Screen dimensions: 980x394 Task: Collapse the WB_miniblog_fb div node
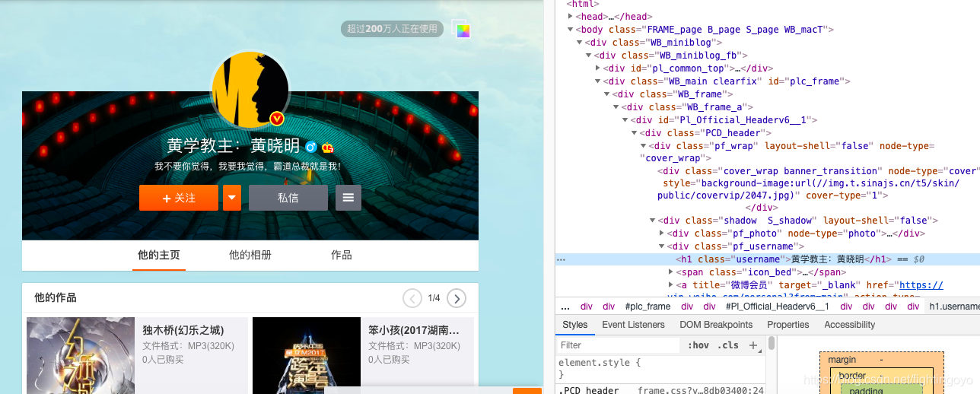589,56
